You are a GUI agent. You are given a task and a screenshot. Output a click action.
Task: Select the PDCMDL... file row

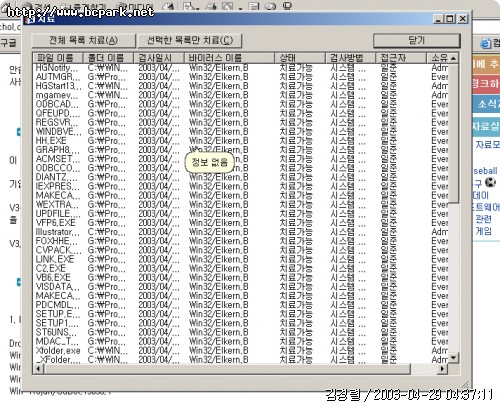pos(241,305)
